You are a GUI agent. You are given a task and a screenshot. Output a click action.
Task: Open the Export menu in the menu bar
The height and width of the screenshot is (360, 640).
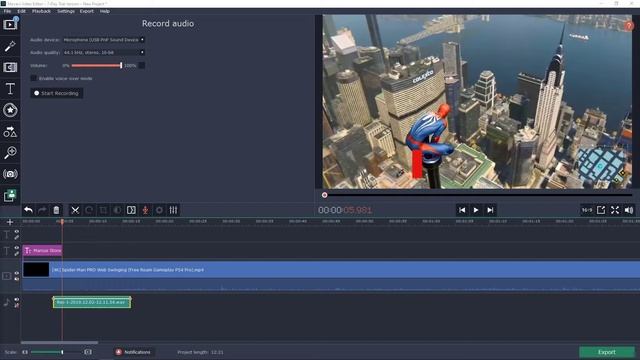pyautogui.click(x=87, y=11)
